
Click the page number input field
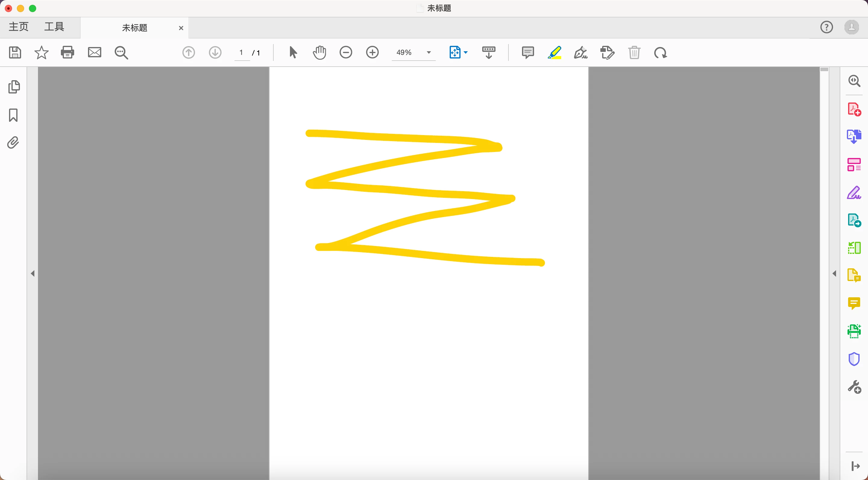pos(242,53)
